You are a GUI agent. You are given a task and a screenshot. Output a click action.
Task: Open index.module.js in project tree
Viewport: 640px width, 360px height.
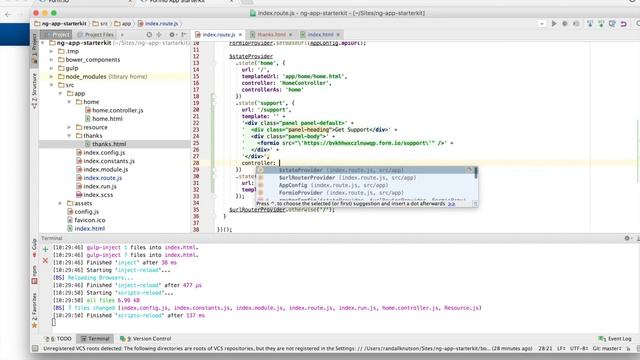pos(102,169)
